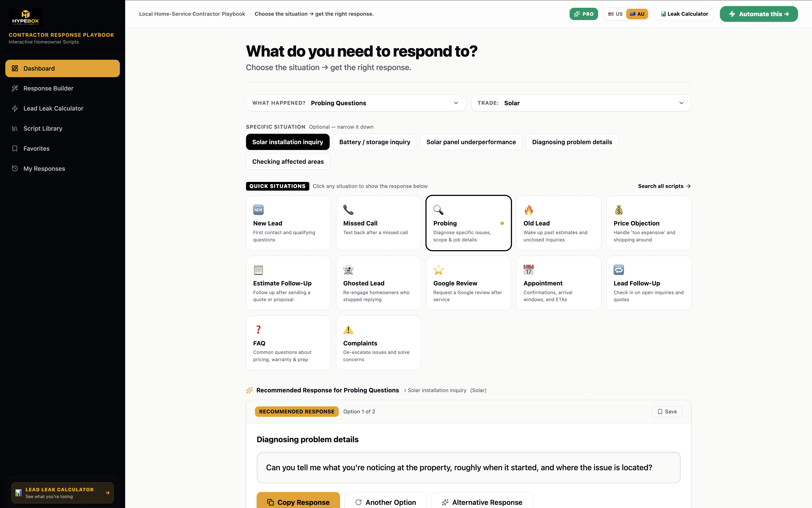Click the money bag icon on Price Objection
The height and width of the screenshot is (508, 812).
pyautogui.click(x=619, y=210)
